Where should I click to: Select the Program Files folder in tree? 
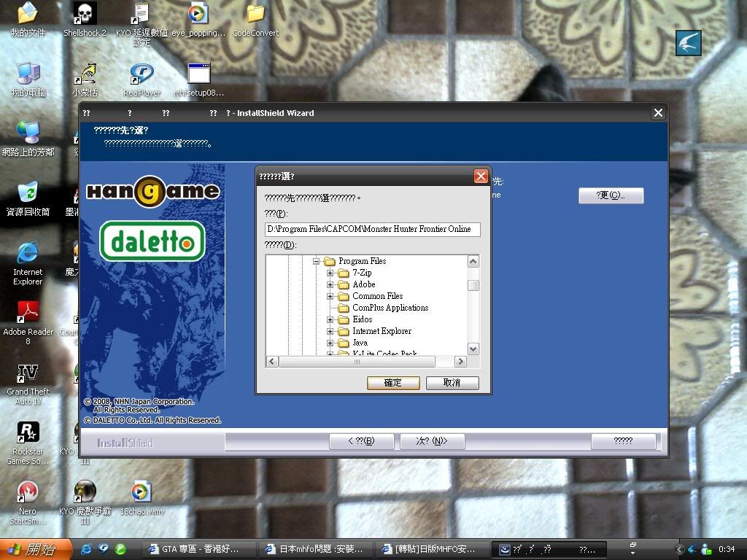point(362,261)
